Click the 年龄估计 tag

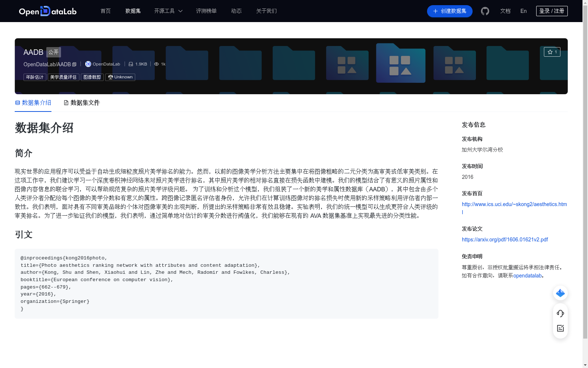[x=35, y=77]
